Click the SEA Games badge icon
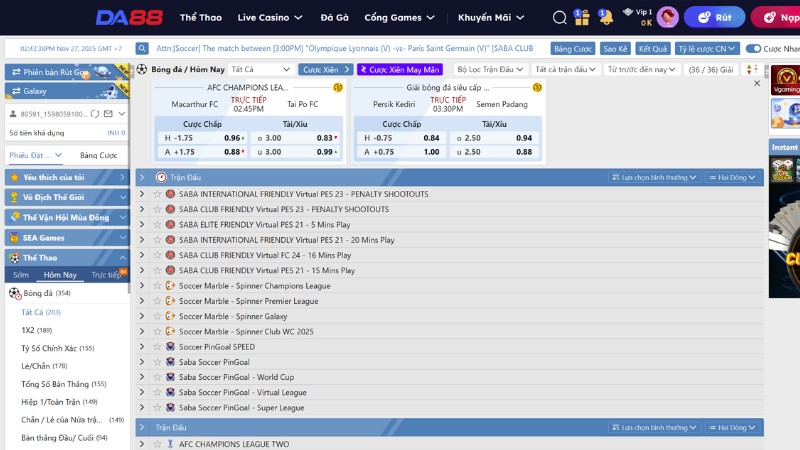The width and height of the screenshot is (800, 450). [14, 238]
